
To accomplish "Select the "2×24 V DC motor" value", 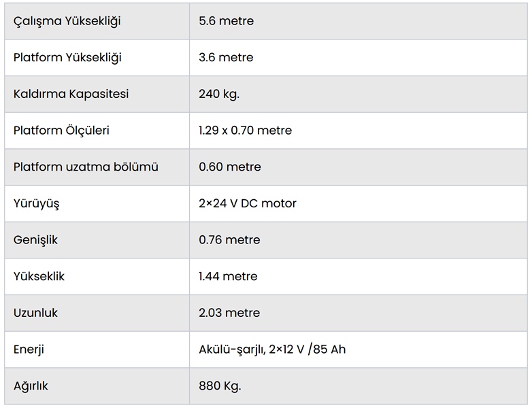I will click(x=247, y=203).
